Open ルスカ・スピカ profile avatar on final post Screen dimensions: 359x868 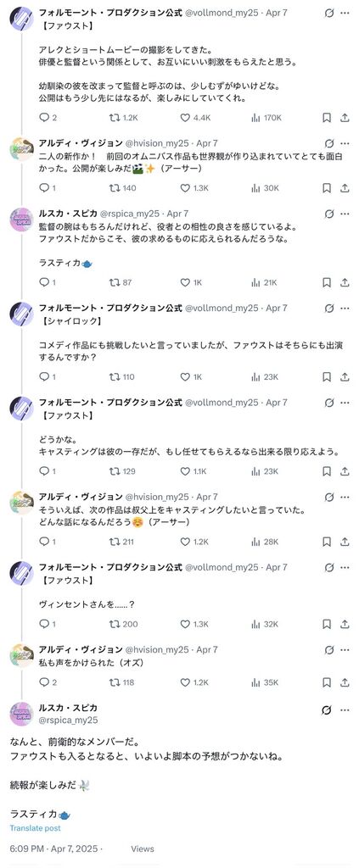[21, 714]
